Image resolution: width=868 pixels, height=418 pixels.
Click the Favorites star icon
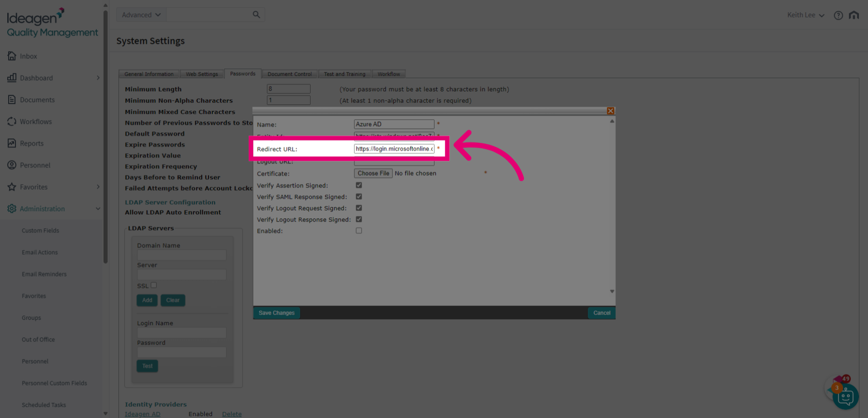12,187
